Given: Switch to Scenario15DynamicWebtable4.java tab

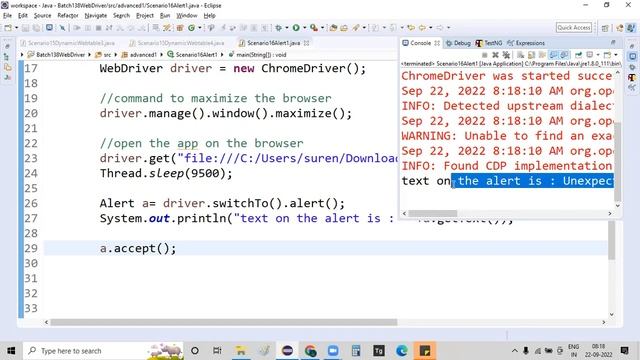Looking at the screenshot, I should tap(176, 43).
